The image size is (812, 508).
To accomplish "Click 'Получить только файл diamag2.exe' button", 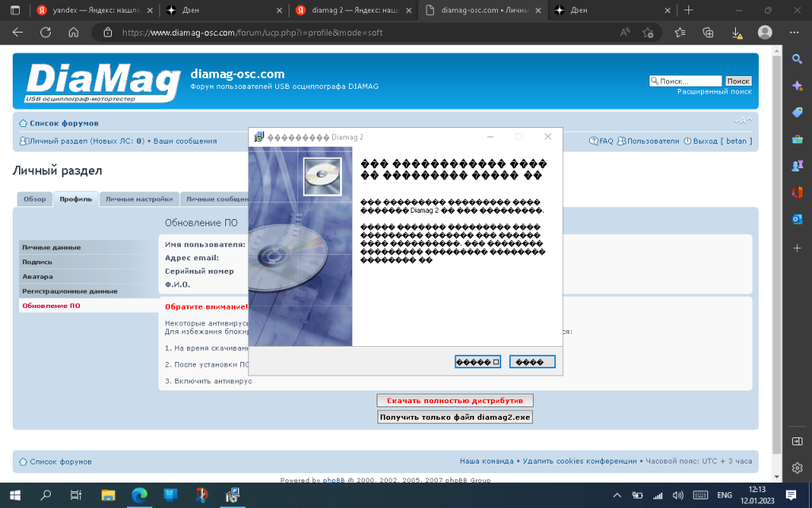I will point(454,417).
